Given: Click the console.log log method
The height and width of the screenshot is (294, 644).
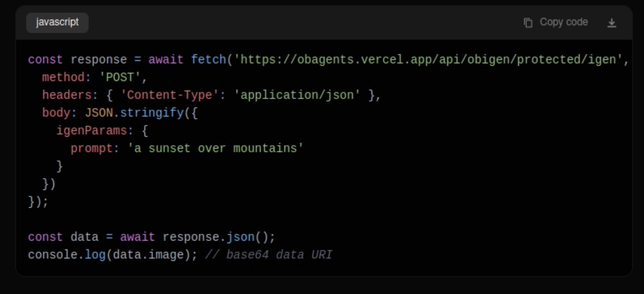Looking at the screenshot, I should (95, 255).
